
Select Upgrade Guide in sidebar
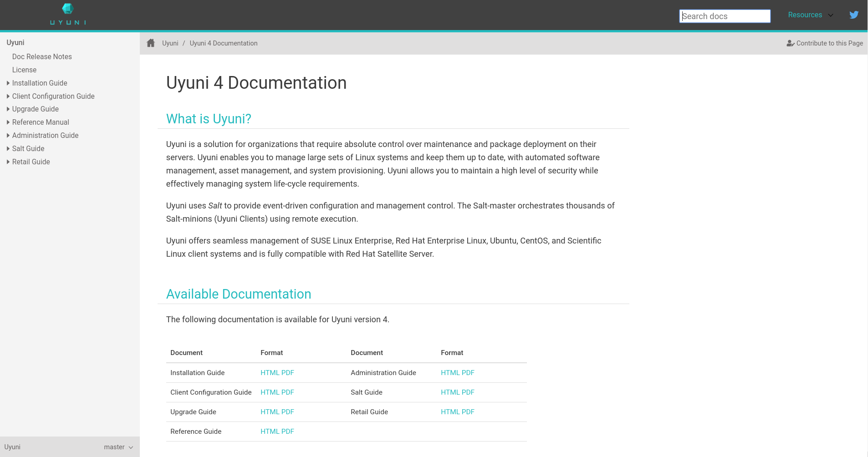point(36,109)
